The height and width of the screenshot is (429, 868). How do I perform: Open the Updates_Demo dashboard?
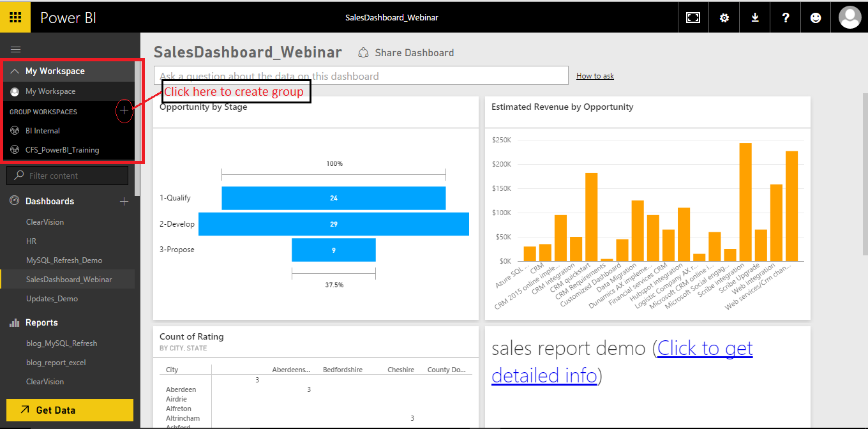[52, 298]
